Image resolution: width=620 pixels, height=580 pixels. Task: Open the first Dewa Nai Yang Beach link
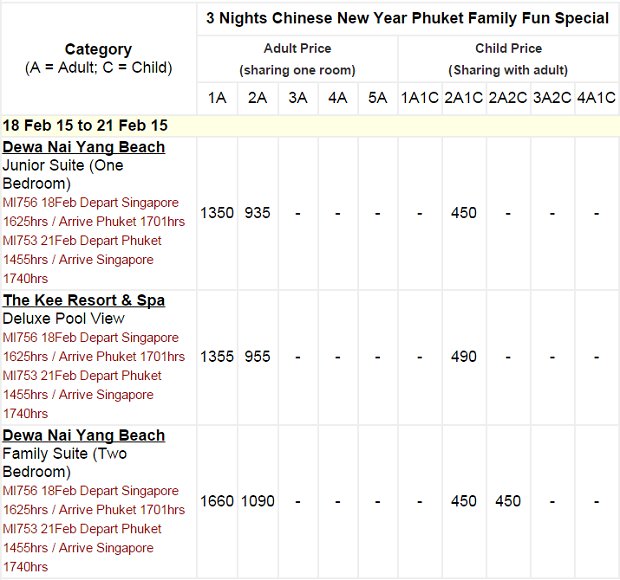(83, 147)
